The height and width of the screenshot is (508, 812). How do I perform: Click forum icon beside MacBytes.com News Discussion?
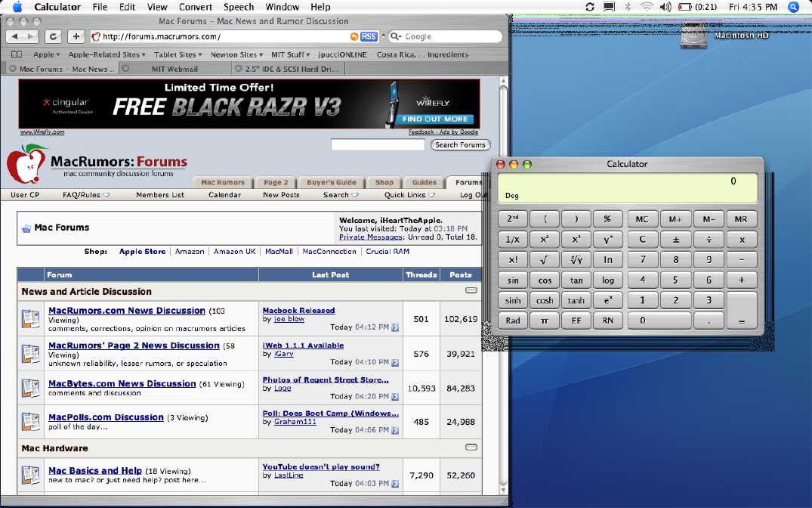pos(30,388)
